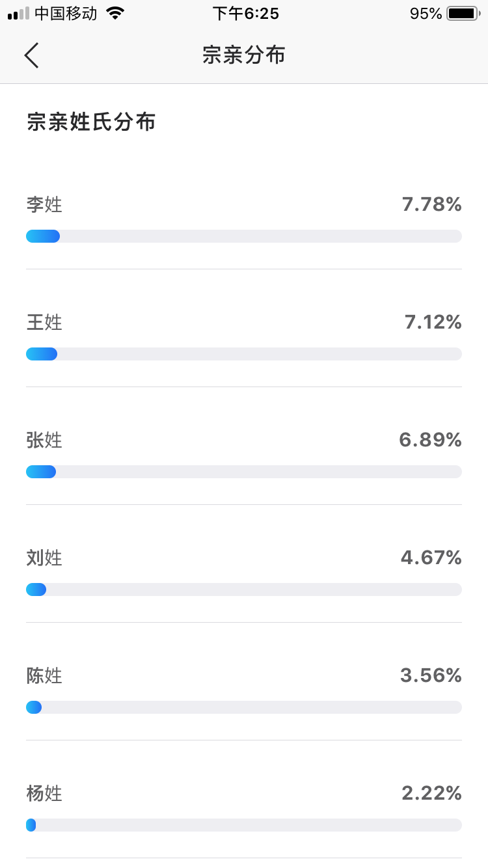Tap the 张姓 progress bar

(244, 472)
